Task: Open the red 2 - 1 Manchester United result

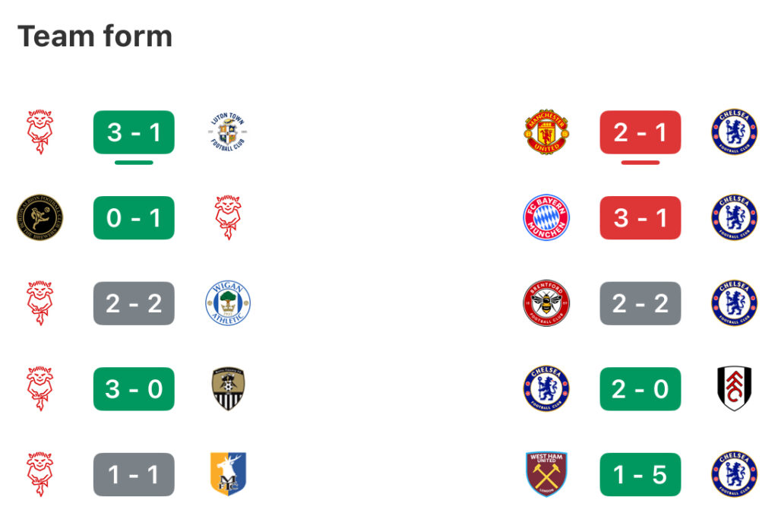Action: pos(640,132)
